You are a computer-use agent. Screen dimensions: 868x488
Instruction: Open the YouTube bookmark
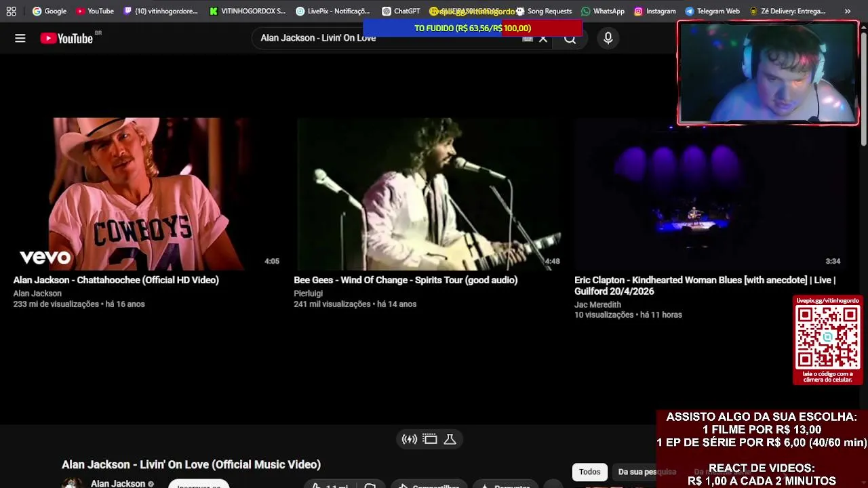(95, 11)
